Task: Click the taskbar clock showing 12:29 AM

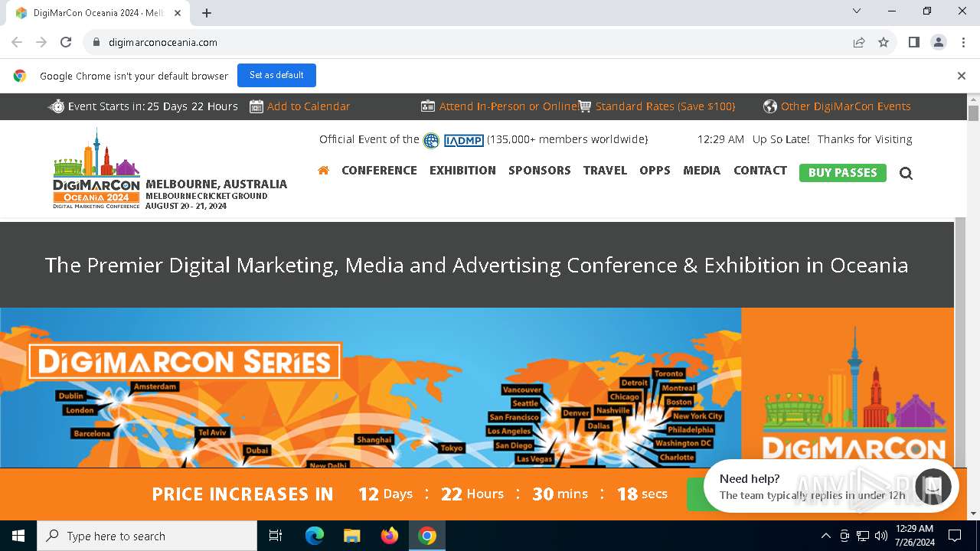Action: pos(914,536)
